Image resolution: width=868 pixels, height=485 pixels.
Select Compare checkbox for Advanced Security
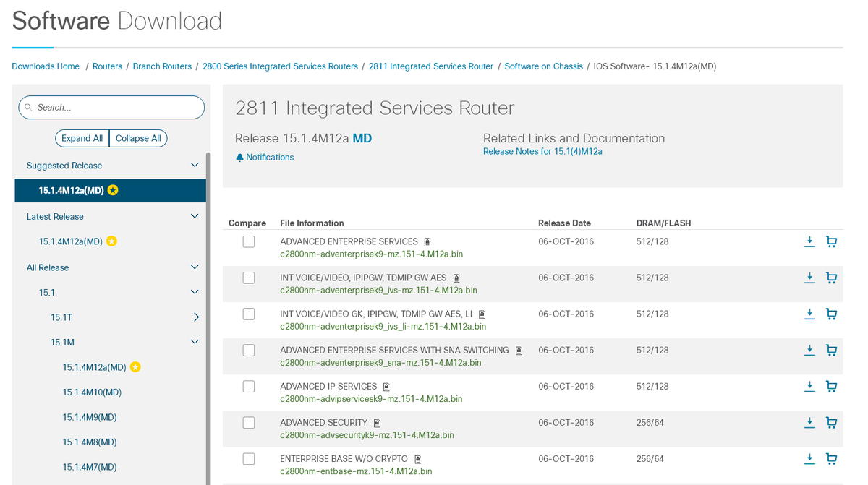click(x=249, y=423)
